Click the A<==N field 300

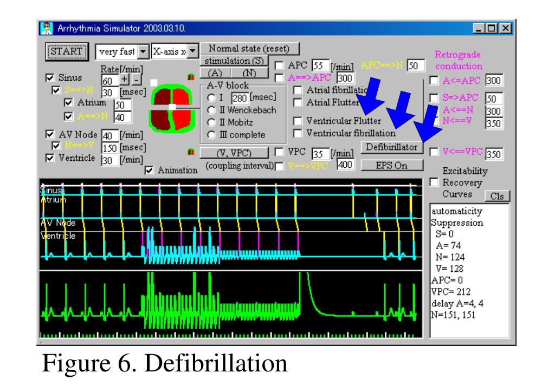pyautogui.click(x=494, y=112)
